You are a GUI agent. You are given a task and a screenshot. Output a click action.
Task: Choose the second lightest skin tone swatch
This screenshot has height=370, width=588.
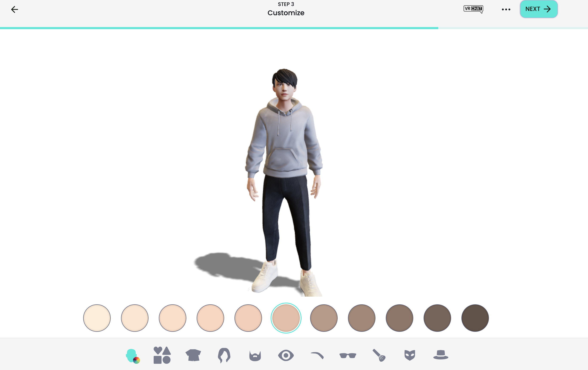pos(135,318)
